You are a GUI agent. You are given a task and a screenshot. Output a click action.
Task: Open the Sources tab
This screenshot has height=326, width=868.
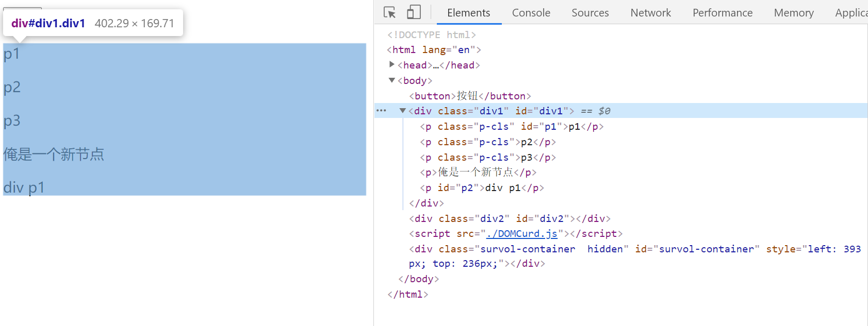pyautogui.click(x=589, y=13)
